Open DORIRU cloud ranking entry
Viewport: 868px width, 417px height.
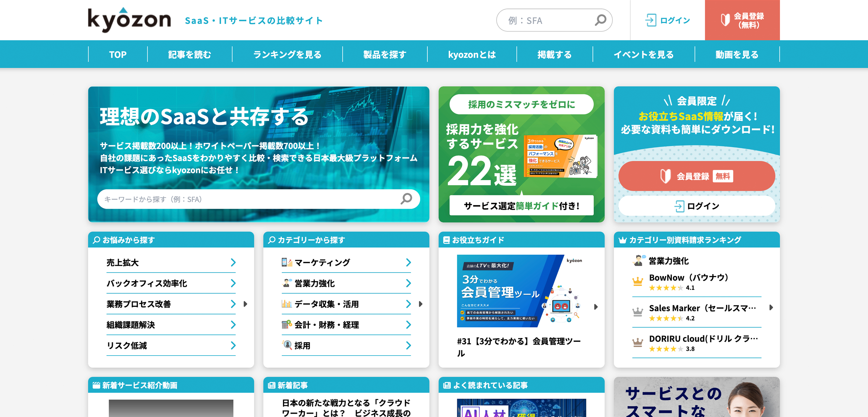697,343
